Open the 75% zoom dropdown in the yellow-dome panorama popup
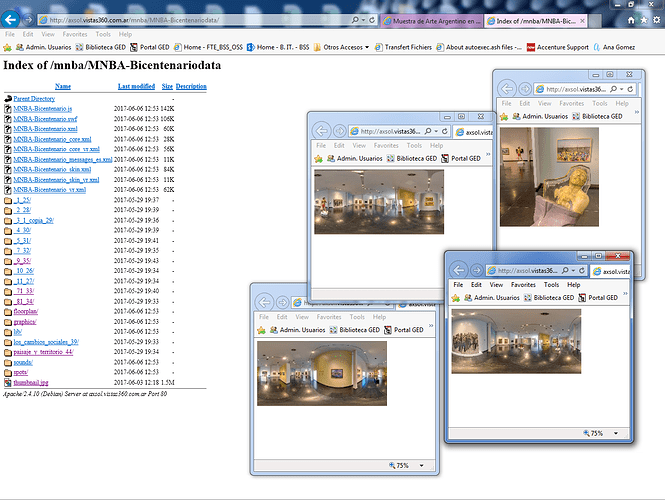 pos(422,466)
